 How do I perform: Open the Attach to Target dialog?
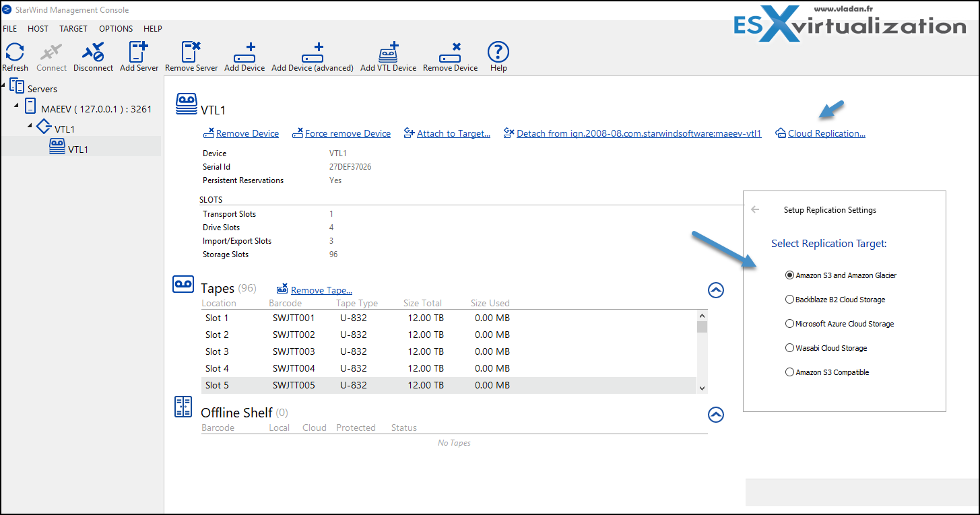(453, 133)
